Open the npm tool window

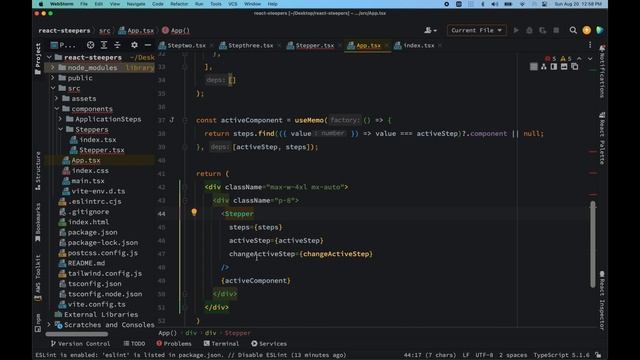(x=38, y=322)
